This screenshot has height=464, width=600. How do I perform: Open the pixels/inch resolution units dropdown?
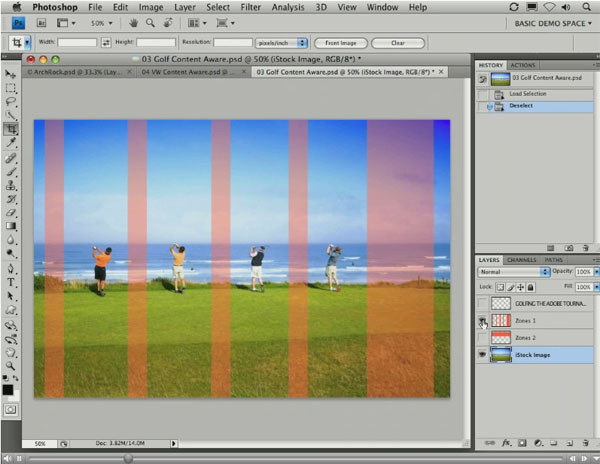[282, 43]
